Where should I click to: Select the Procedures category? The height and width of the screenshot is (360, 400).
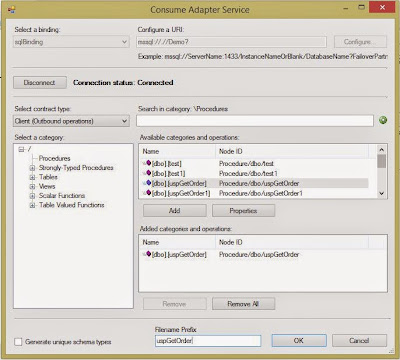pos(54,158)
